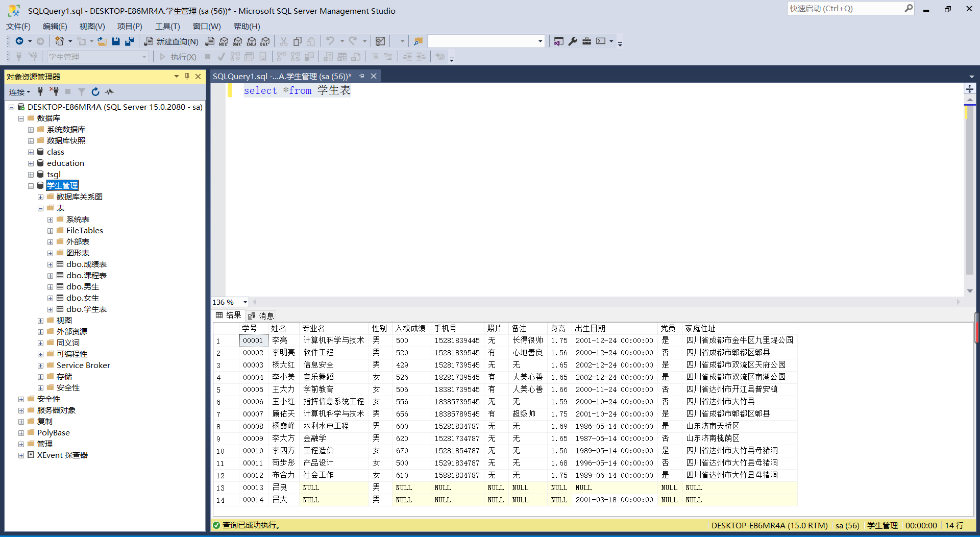Viewport: 980px width, 537px height.
Task: Expand the tsgl database node
Action: [x=31, y=175]
